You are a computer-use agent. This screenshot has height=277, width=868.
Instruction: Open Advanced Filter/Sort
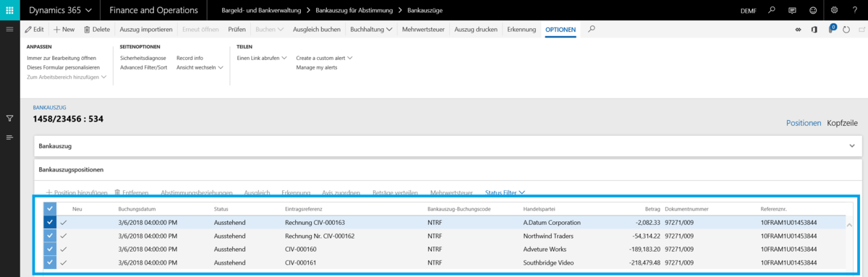click(144, 67)
